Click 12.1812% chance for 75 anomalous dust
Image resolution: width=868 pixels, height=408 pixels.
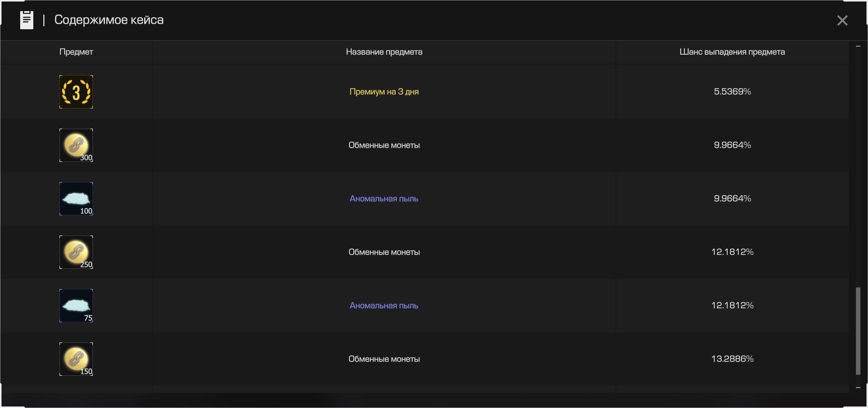[x=732, y=306]
